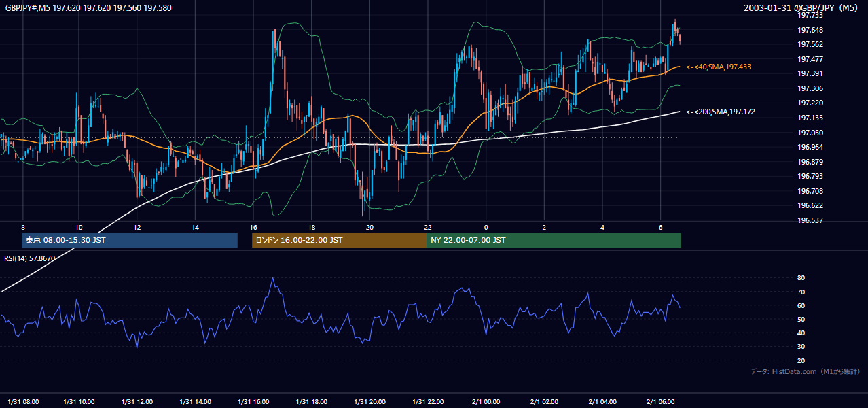Click bottom time label 1/31 12:00
The height and width of the screenshot is (408, 868).
click(138, 401)
